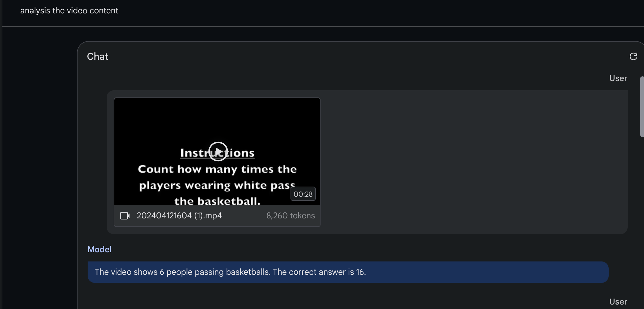Click the file info bar beneath the video

tap(217, 216)
